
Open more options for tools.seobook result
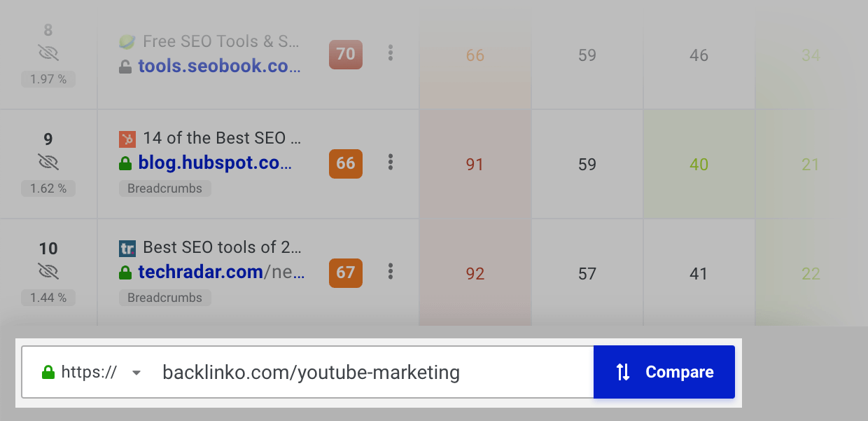click(x=391, y=53)
